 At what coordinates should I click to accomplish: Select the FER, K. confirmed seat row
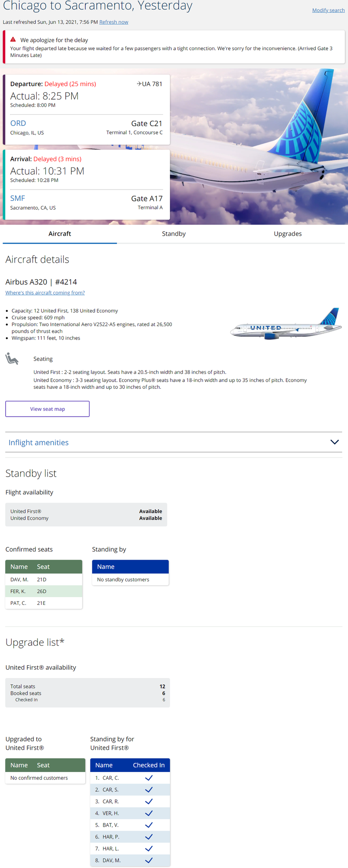click(43, 591)
